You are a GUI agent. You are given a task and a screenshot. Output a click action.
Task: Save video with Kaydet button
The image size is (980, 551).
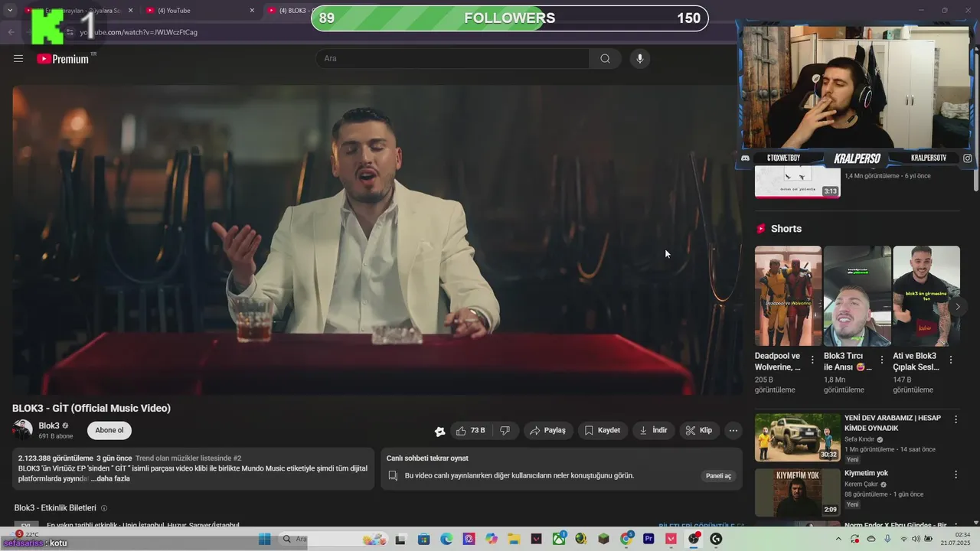click(603, 431)
